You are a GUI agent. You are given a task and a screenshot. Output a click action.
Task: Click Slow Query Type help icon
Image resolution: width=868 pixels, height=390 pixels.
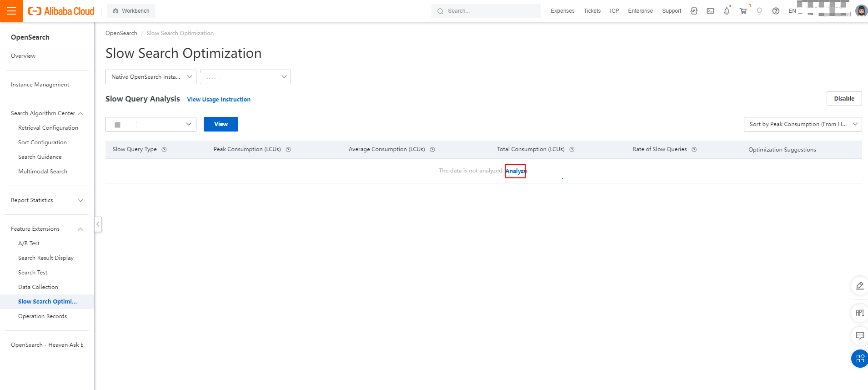point(164,150)
